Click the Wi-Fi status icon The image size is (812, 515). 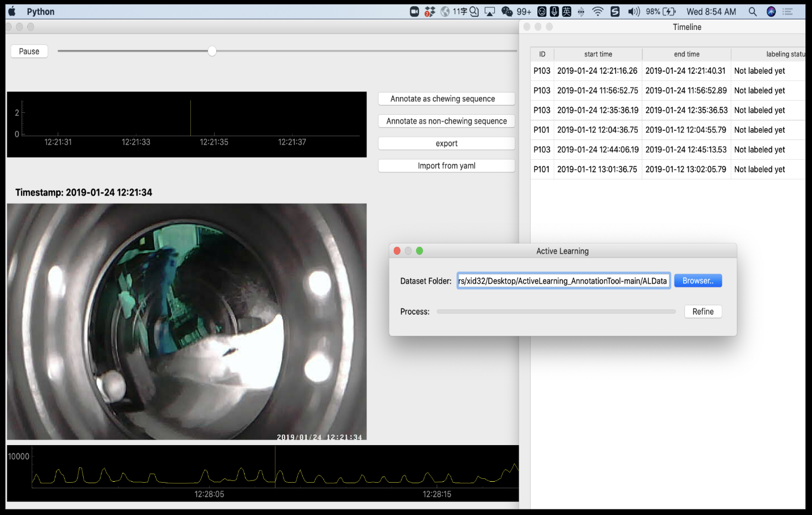tap(597, 12)
